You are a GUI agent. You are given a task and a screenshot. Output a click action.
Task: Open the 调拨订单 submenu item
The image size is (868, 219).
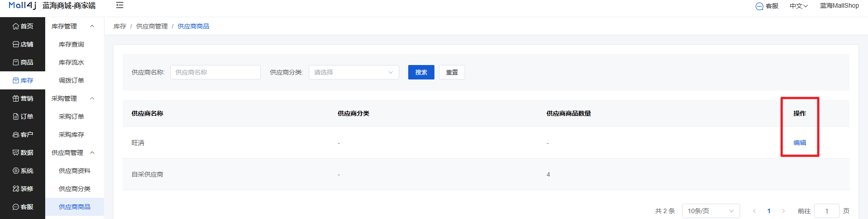pyautogui.click(x=75, y=80)
